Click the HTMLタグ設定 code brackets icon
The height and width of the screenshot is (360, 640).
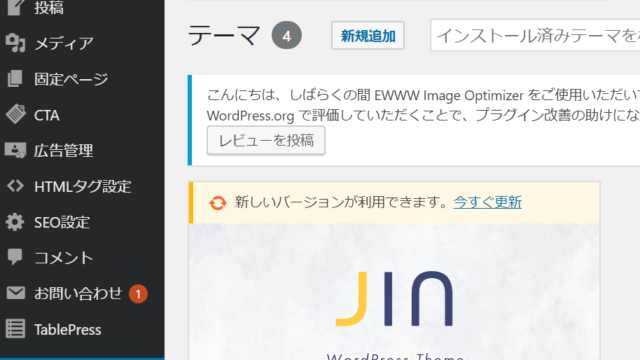16,186
